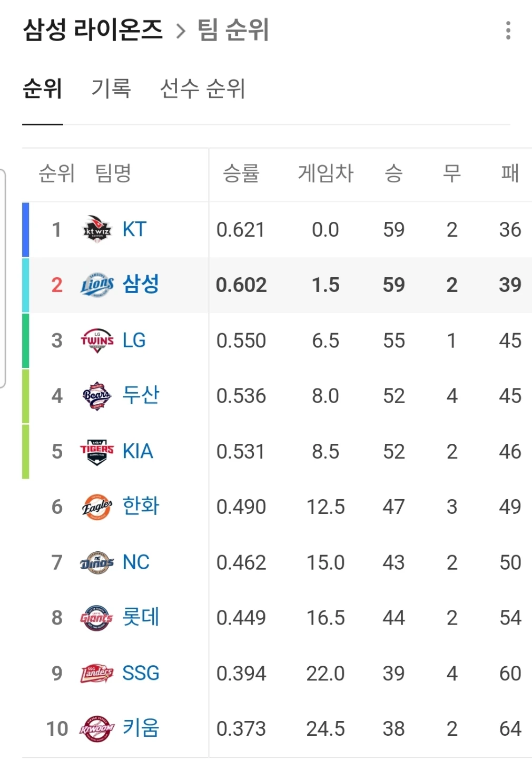The height and width of the screenshot is (759, 532).
Task: Open the 삼성 라이온즈 breadcrumb link
Action: tap(93, 30)
